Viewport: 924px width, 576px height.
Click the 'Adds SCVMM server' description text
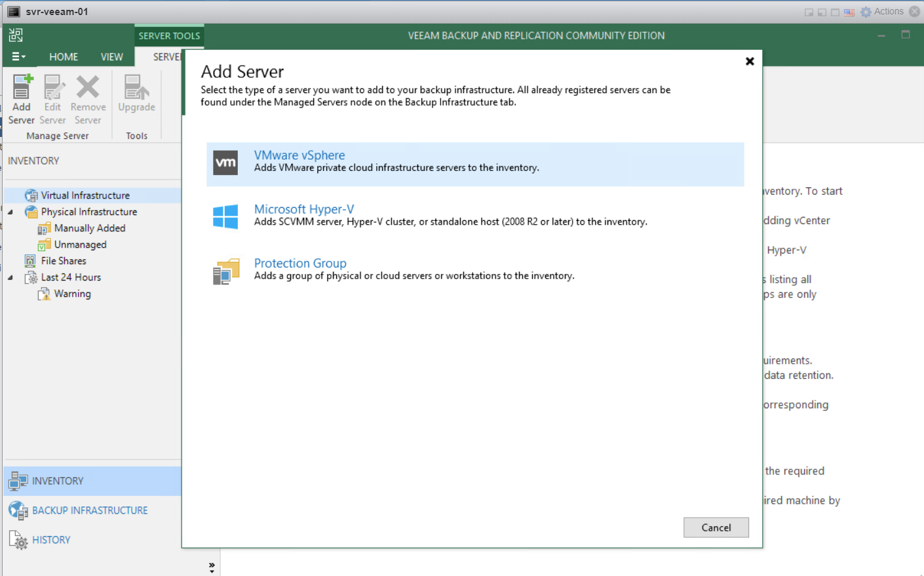click(451, 222)
